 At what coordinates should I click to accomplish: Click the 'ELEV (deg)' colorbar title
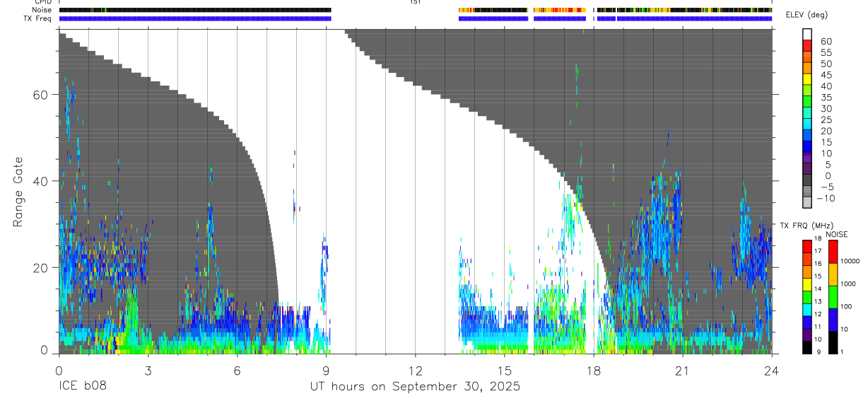(x=807, y=15)
